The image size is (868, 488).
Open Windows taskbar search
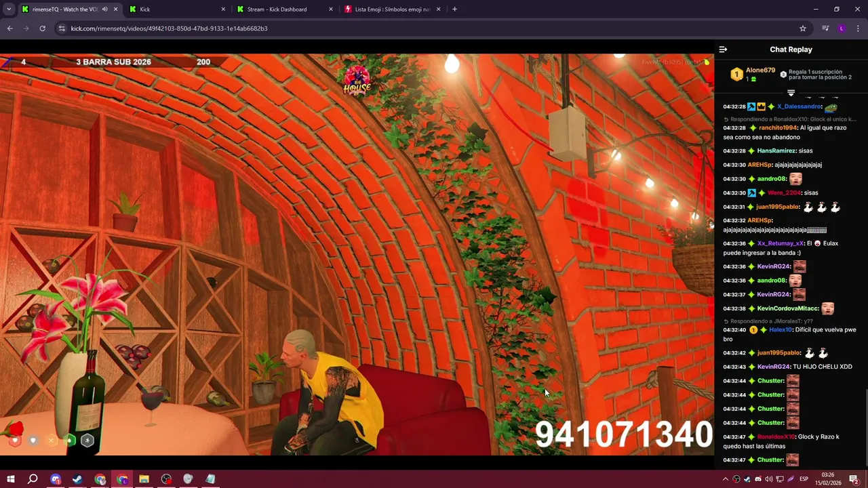(33, 479)
